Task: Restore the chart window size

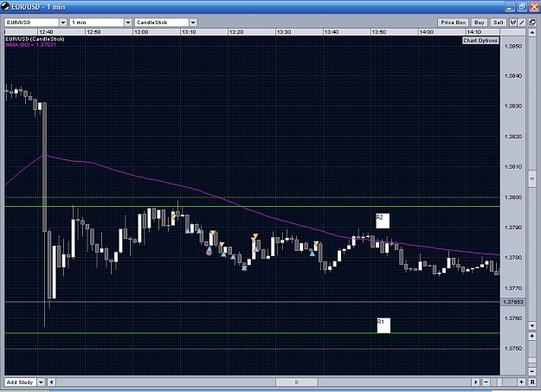Action: [522, 7]
